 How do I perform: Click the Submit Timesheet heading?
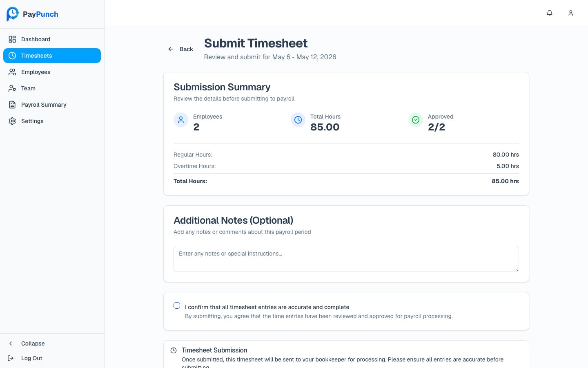(x=256, y=43)
